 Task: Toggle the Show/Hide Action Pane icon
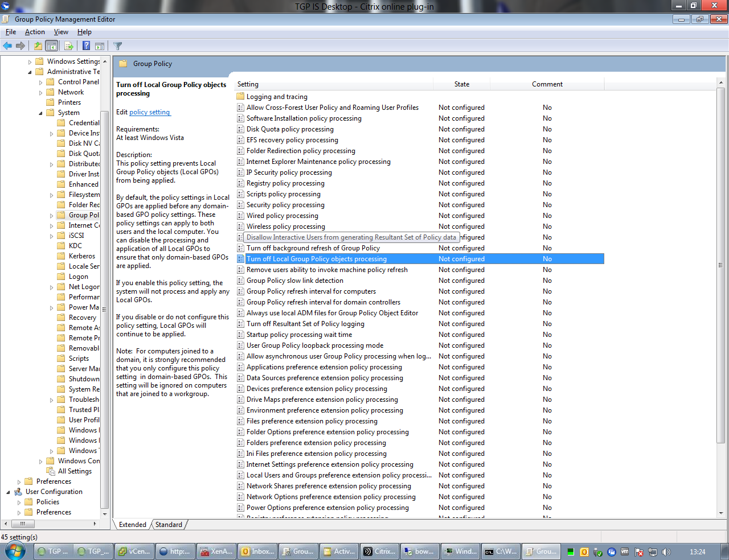click(100, 46)
